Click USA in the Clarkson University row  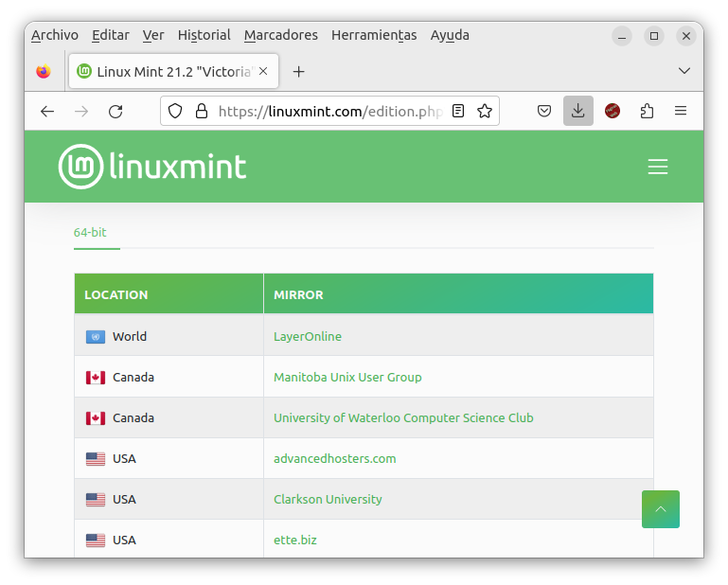pyautogui.click(x=124, y=499)
